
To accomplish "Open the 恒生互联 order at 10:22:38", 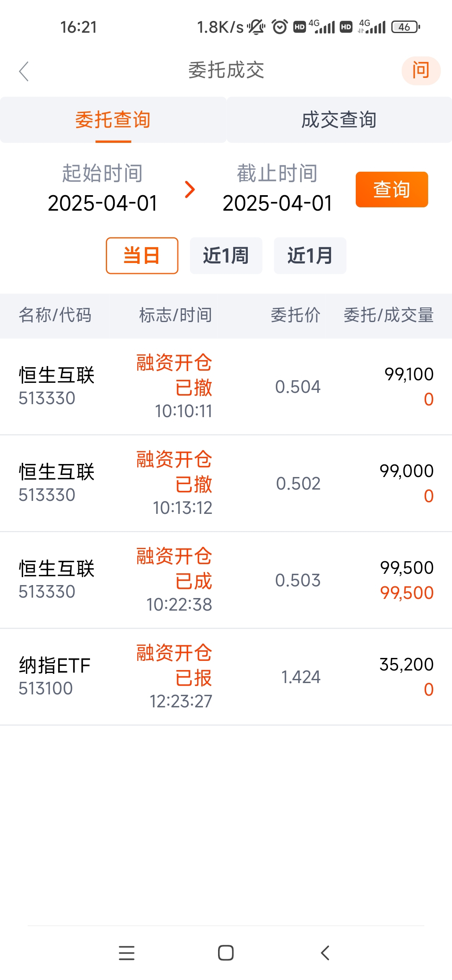I will pos(226,580).
